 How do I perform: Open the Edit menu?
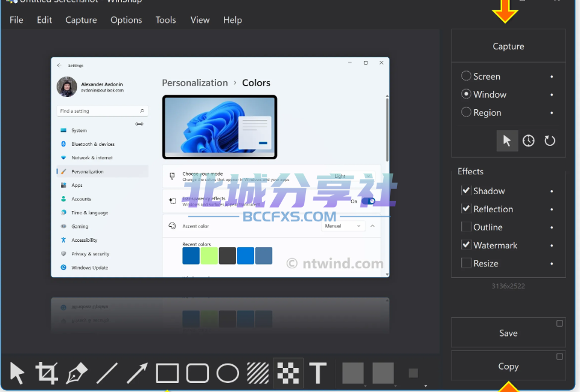pos(45,20)
